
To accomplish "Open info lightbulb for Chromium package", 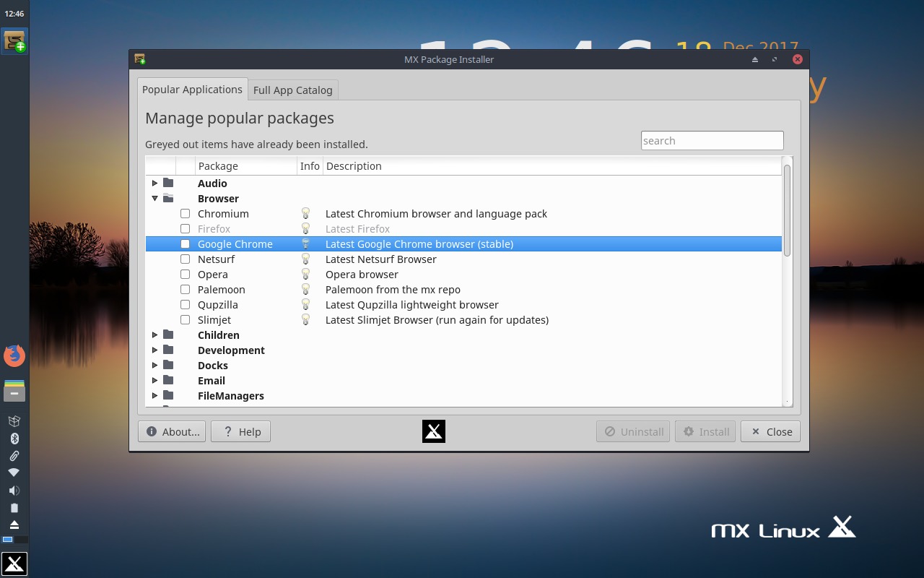I will point(305,213).
